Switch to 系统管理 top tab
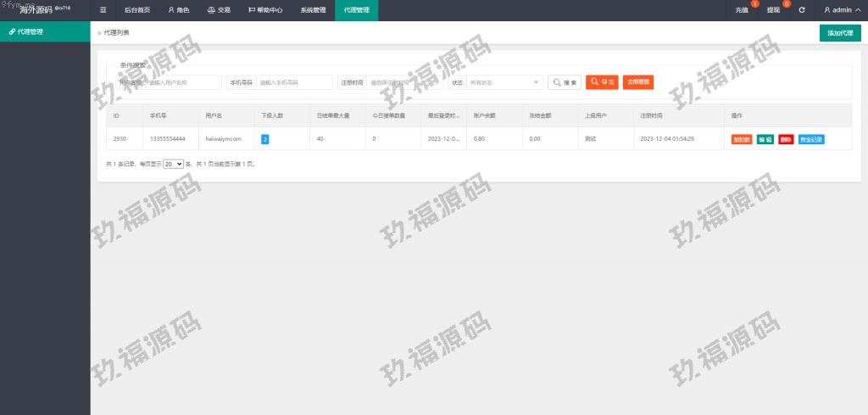Viewport: 868px width, 415px height. (313, 10)
